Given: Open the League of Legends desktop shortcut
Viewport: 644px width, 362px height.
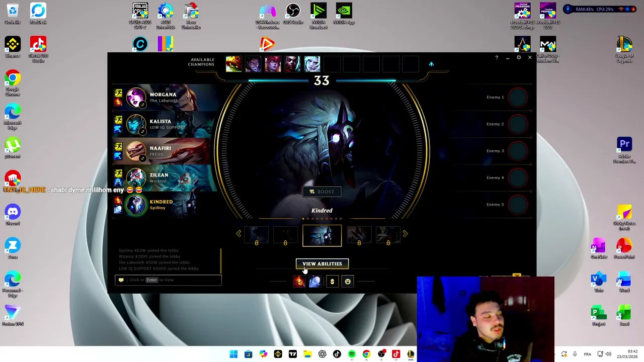Looking at the screenshot, I should click(x=624, y=49).
